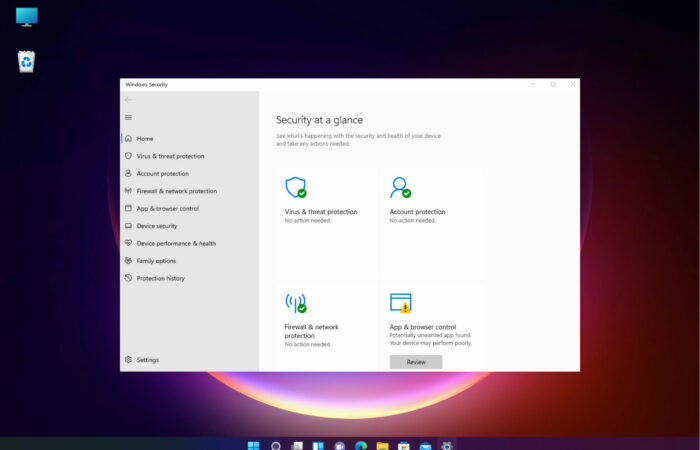Close the Windows Security window
Screen dimensions: 700x450
[x=573, y=84]
